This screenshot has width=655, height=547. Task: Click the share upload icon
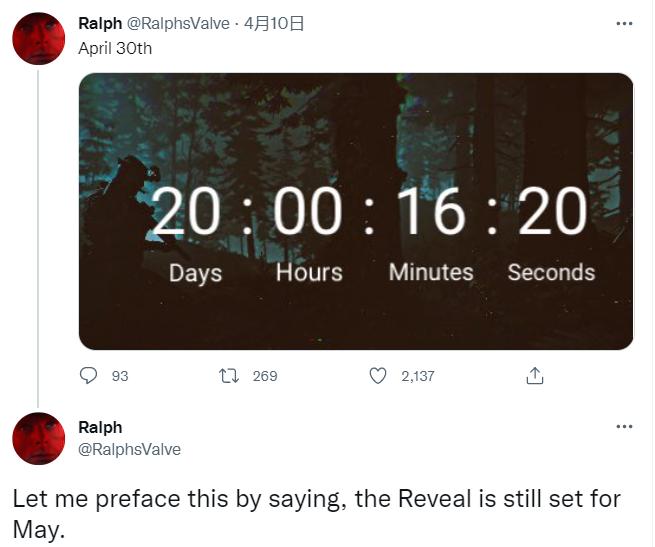tap(534, 376)
